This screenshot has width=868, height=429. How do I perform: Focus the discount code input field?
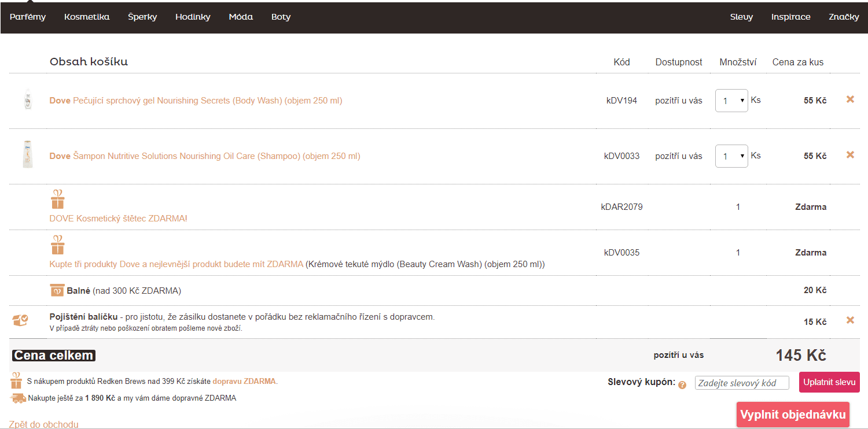tap(742, 383)
